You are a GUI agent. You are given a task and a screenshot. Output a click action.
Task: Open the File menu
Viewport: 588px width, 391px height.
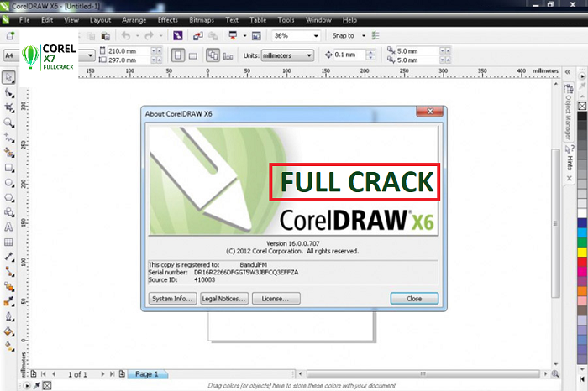[x=24, y=20]
